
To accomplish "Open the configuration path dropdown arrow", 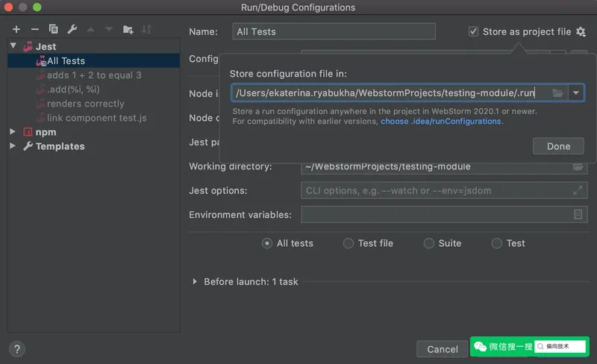I will (x=575, y=93).
